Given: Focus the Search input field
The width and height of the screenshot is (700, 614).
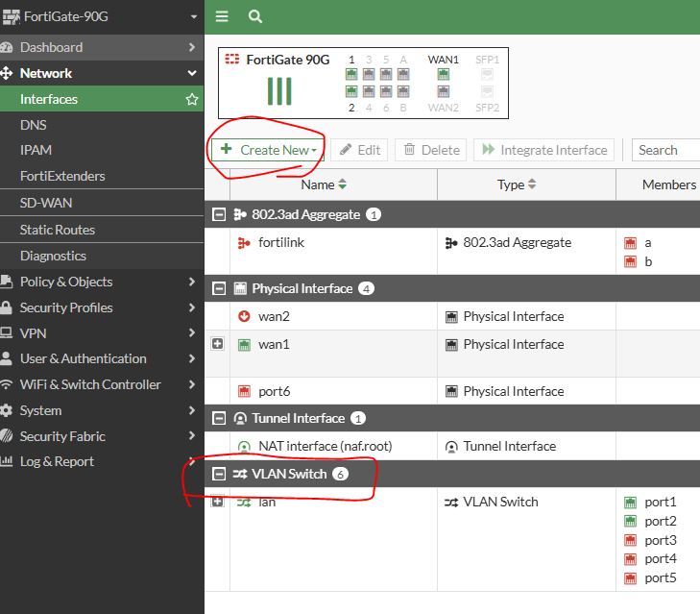Looking at the screenshot, I should (x=666, y=150).
